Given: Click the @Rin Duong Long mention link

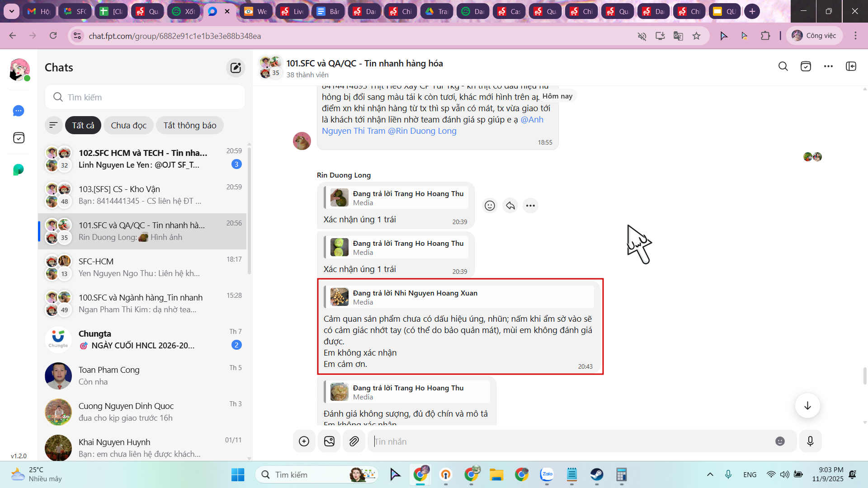Looking at the screenshot, I should (422, 131).
